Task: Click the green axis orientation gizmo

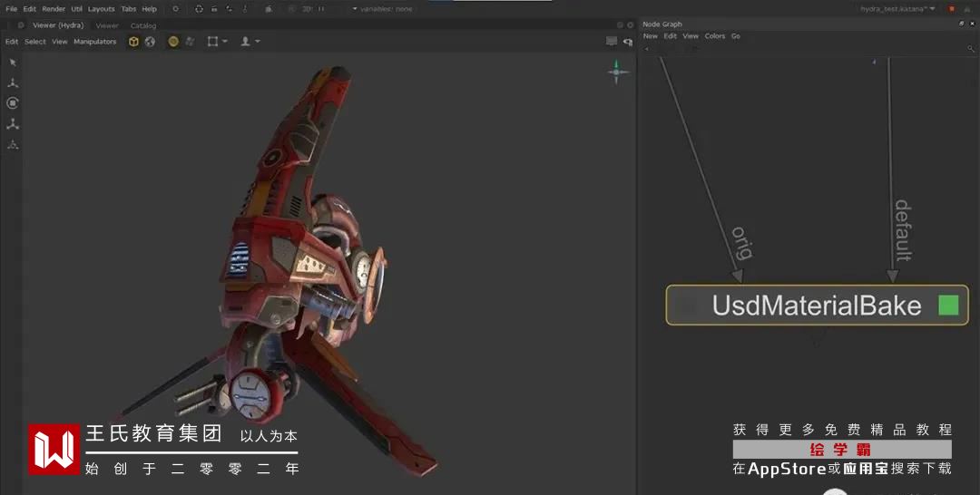Action: 617,73
